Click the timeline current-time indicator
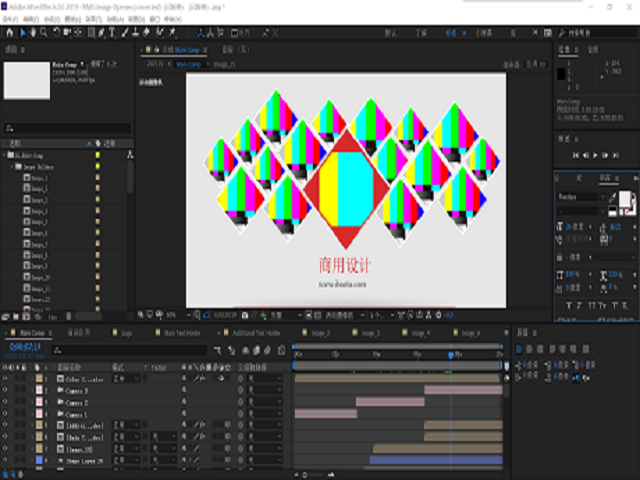Viewport: 640px width, 480px height. pos(449,354)
